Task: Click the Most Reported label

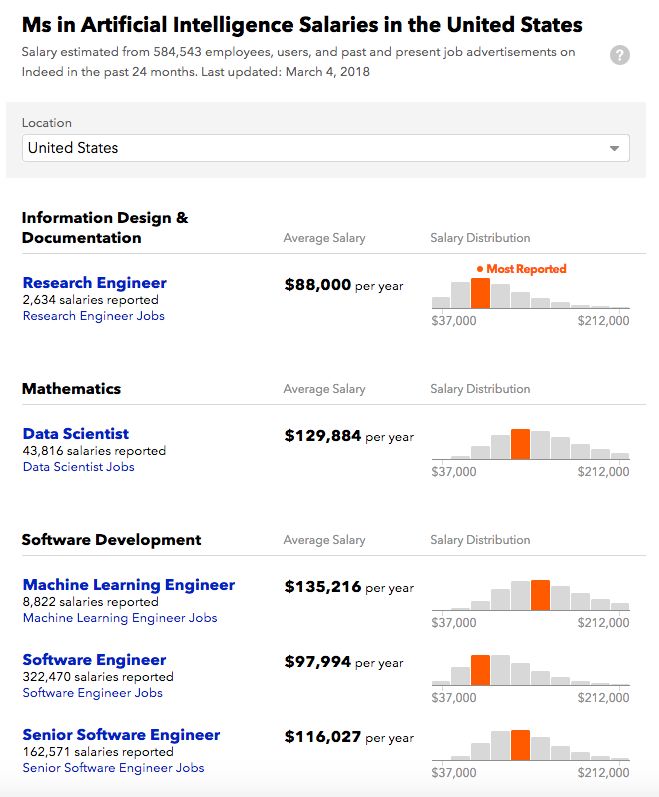Action: click(x=525, y=269)
